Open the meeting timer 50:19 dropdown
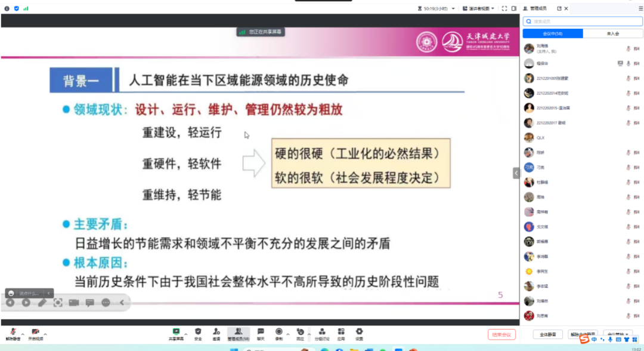The width and height of the screenshot is (644, 351). pyautogui.click(x=453, y=8)
